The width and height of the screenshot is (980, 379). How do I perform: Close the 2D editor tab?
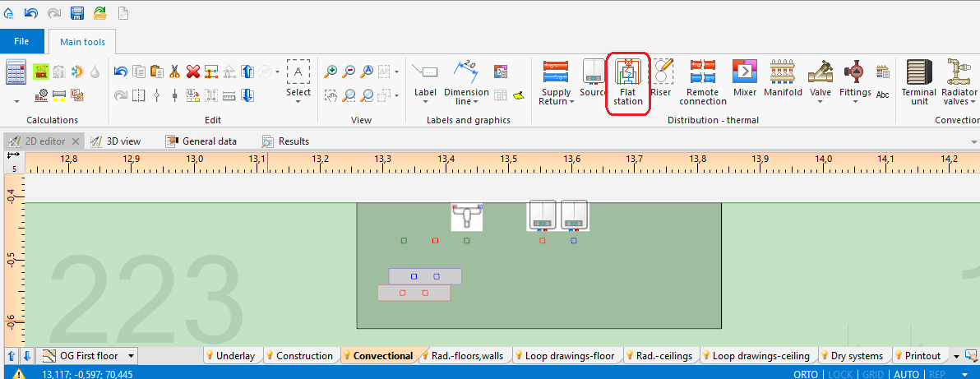[x=75, y=141]
